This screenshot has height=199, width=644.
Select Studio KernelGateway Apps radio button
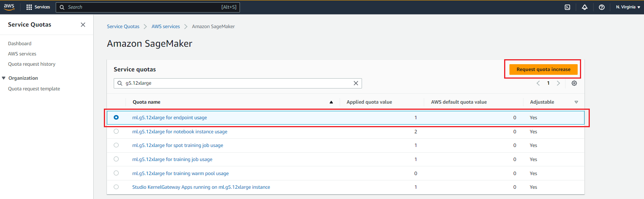click(116, 187)
